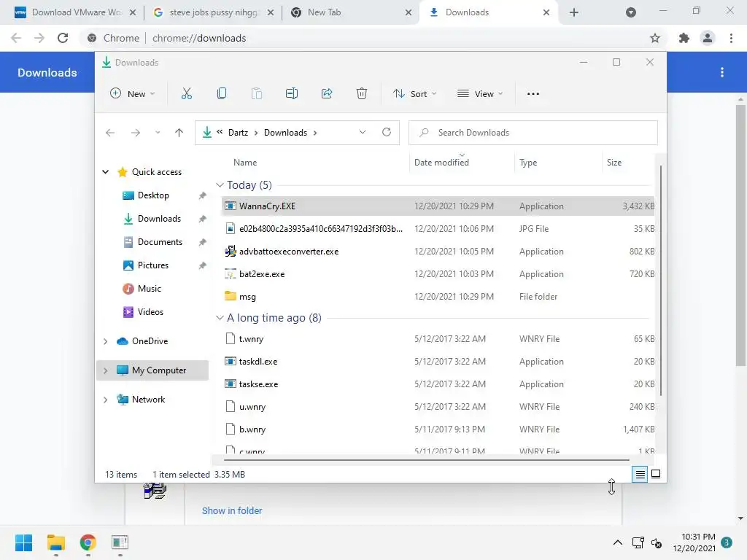
Task: Switch to details view icon in status bar
Action: tap(640, 474)
